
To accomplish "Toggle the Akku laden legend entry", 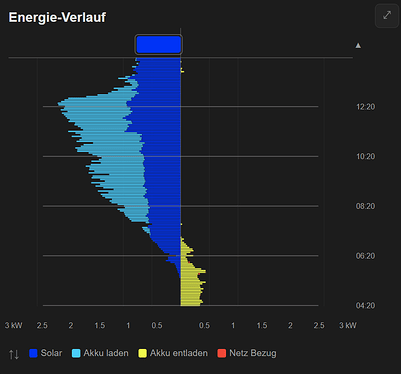I will (x=100, y=353).
